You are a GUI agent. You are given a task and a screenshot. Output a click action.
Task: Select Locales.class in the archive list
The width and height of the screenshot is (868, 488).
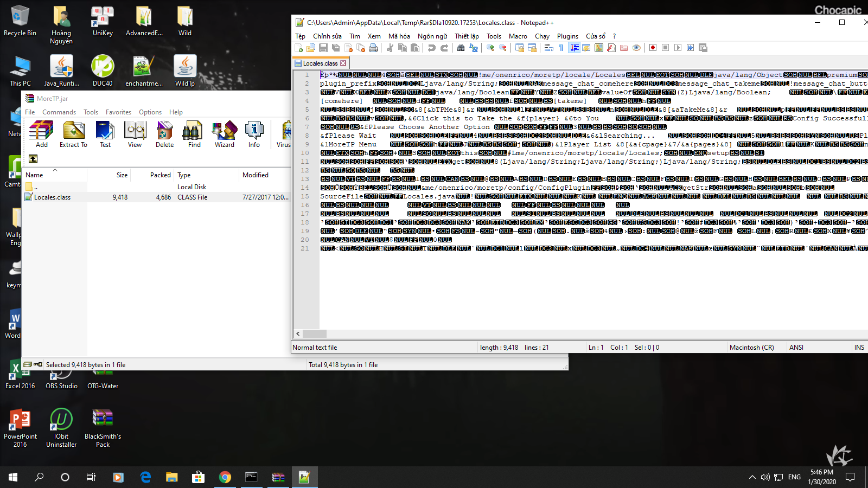[52, 197]
